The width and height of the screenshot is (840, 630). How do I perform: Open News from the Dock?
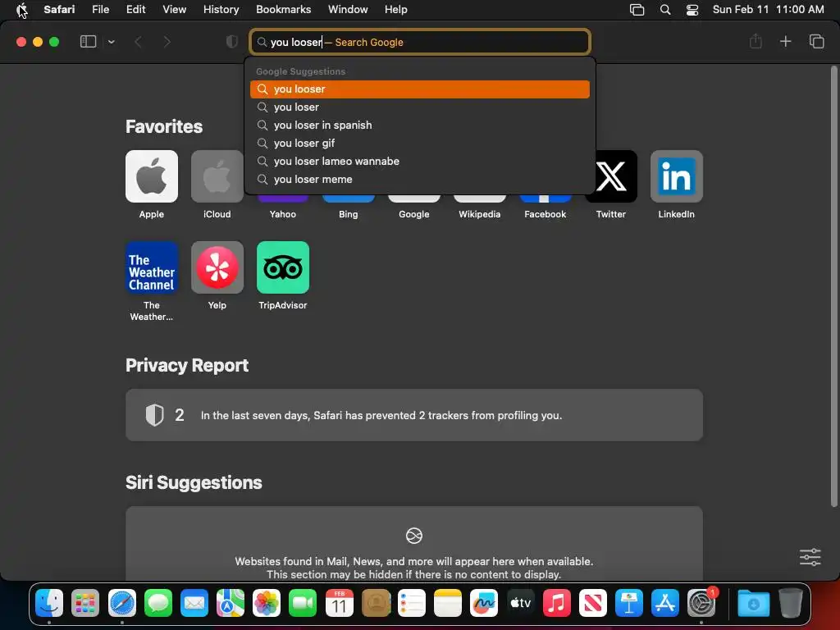click(592, 603)
